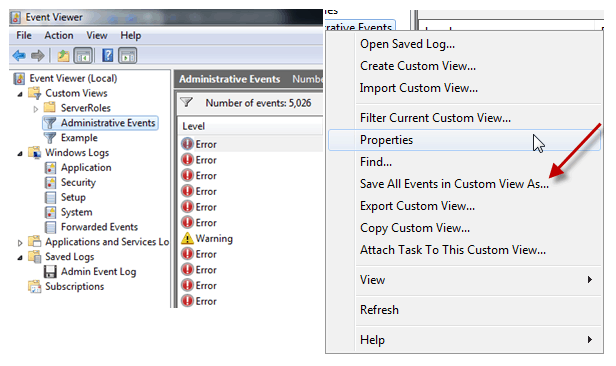Select the Example custom view
This screenshot has width=616, height=366.
[x=79, y=138]
